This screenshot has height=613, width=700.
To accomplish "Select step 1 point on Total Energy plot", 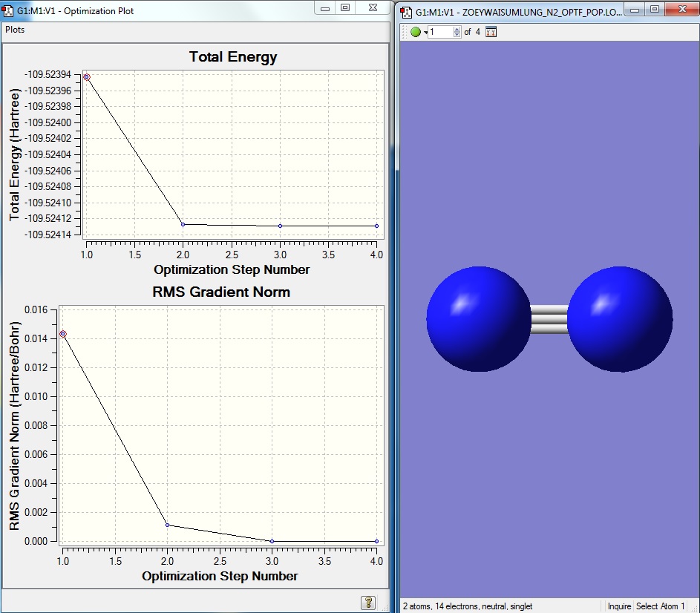I will point(87,77).
